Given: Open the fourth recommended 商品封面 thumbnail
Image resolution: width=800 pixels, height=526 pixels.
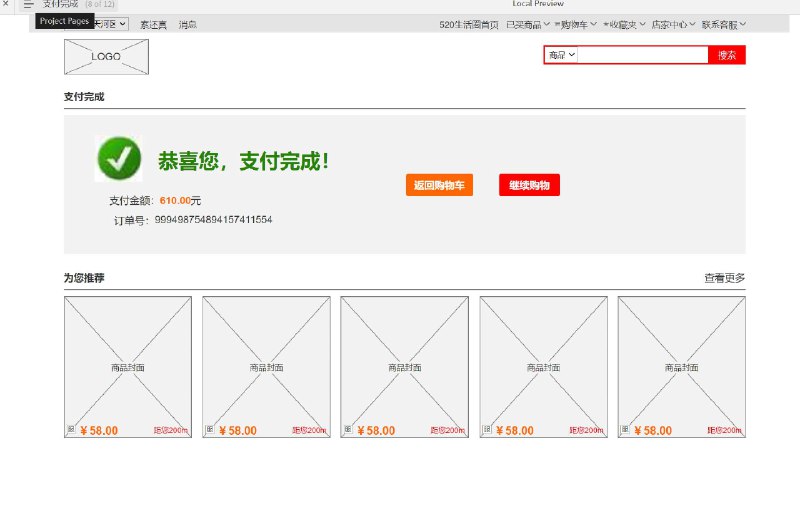Looking at the screenshot, I should pos(543,367).
